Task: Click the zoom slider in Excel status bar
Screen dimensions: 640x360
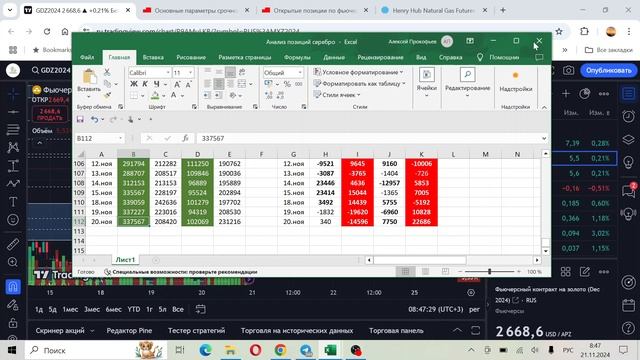Action: coord(489,271)
